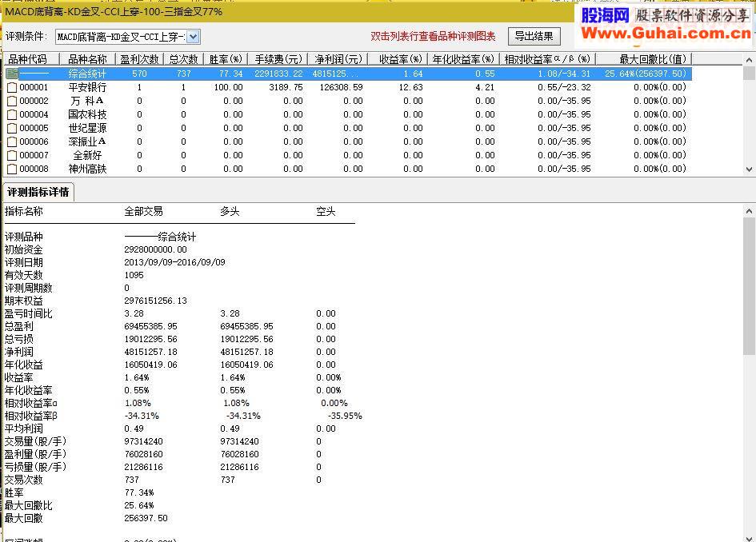
Task: Tick the checkbox for 000008 神州高铁
Action: 12,169
